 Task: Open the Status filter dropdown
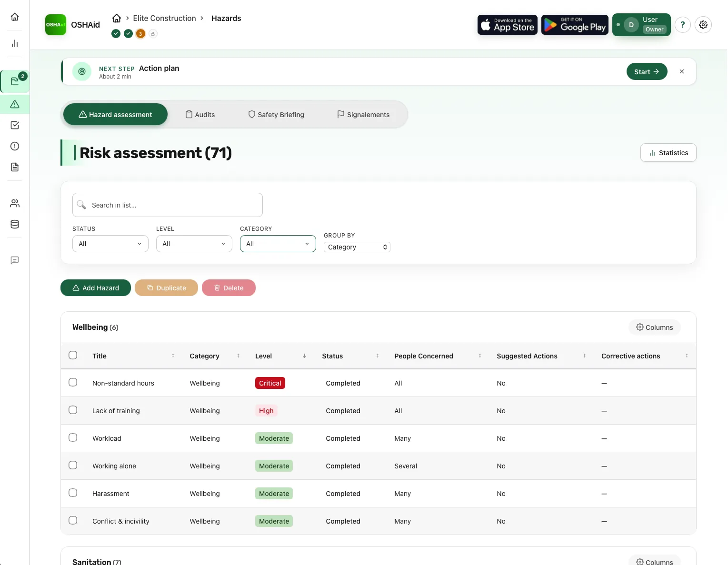coord(110,244)
